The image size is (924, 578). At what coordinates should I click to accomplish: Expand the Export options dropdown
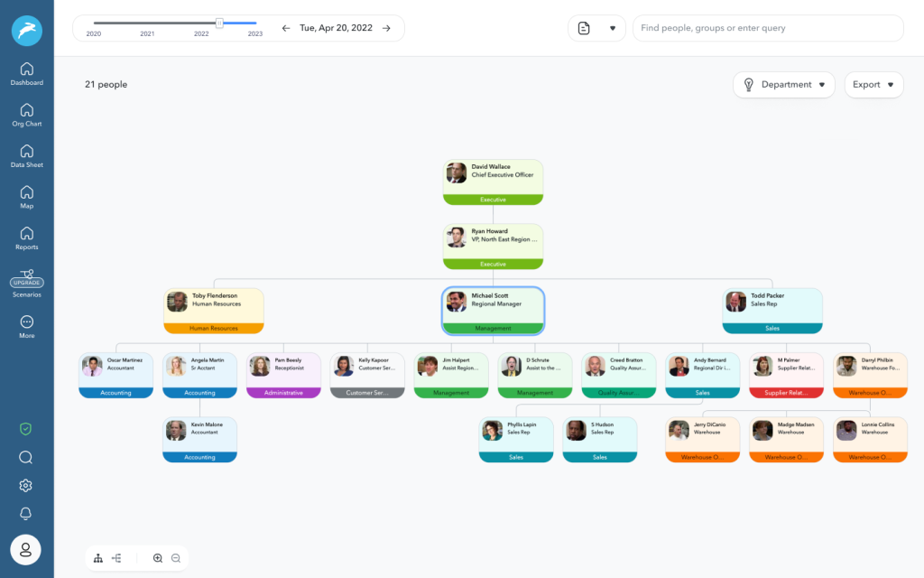coord(873,84)
